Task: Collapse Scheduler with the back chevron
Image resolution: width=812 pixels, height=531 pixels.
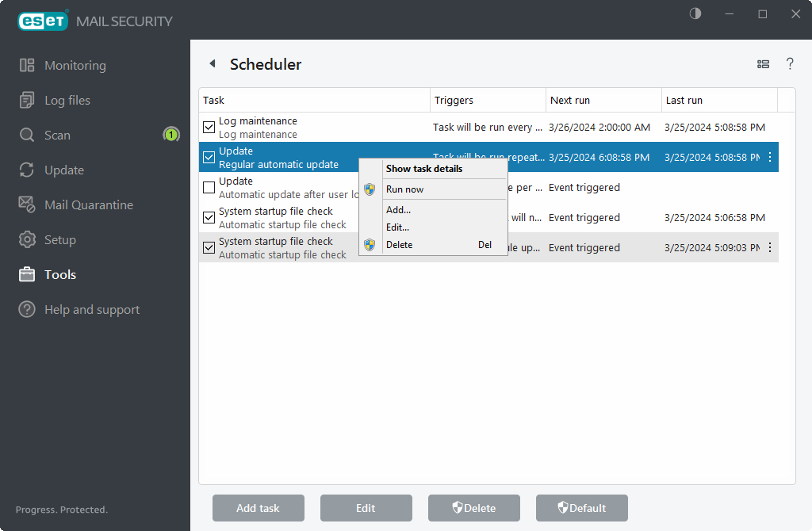Action: tap(212, 63)
